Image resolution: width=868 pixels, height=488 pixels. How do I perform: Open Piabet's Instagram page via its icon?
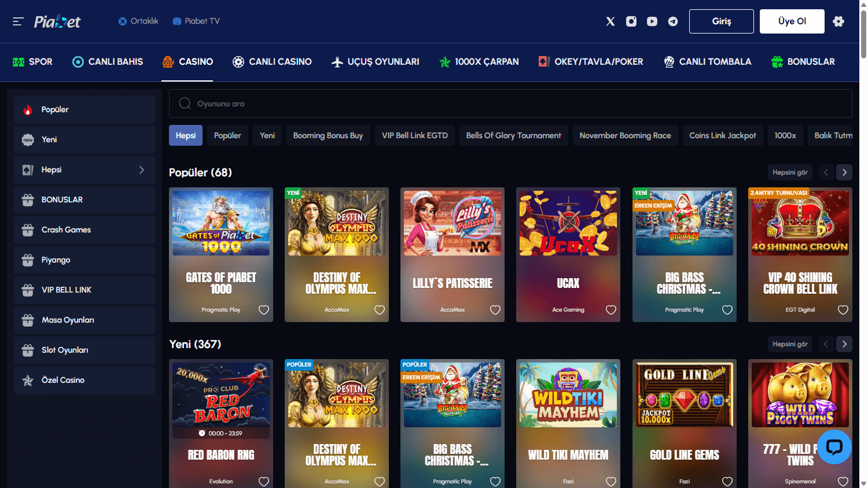pos(631,21)
